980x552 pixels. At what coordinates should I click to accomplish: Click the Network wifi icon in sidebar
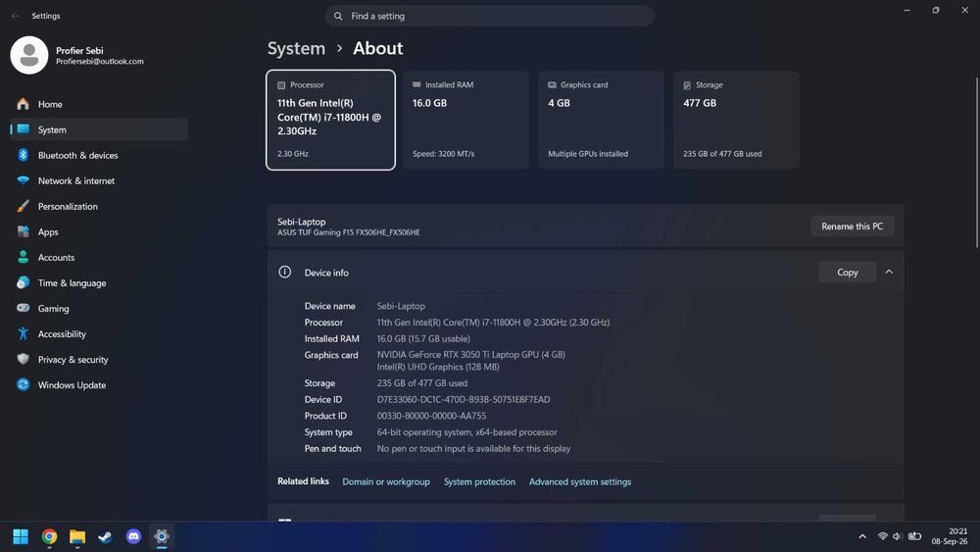click(24, 180)
